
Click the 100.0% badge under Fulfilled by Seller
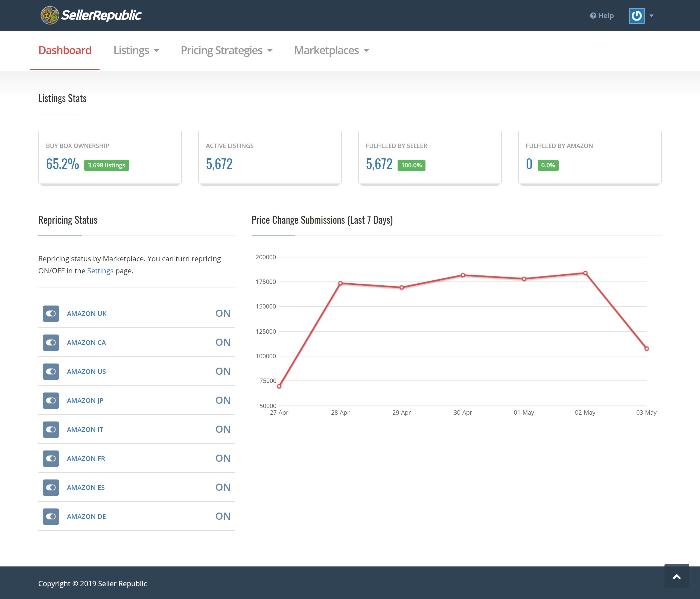point(411,165)
